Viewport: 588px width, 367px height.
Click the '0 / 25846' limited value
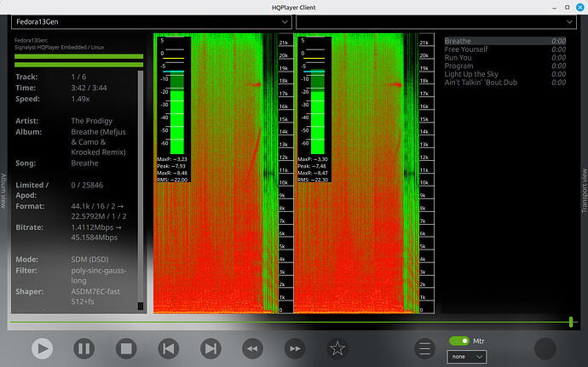point(87,185)
